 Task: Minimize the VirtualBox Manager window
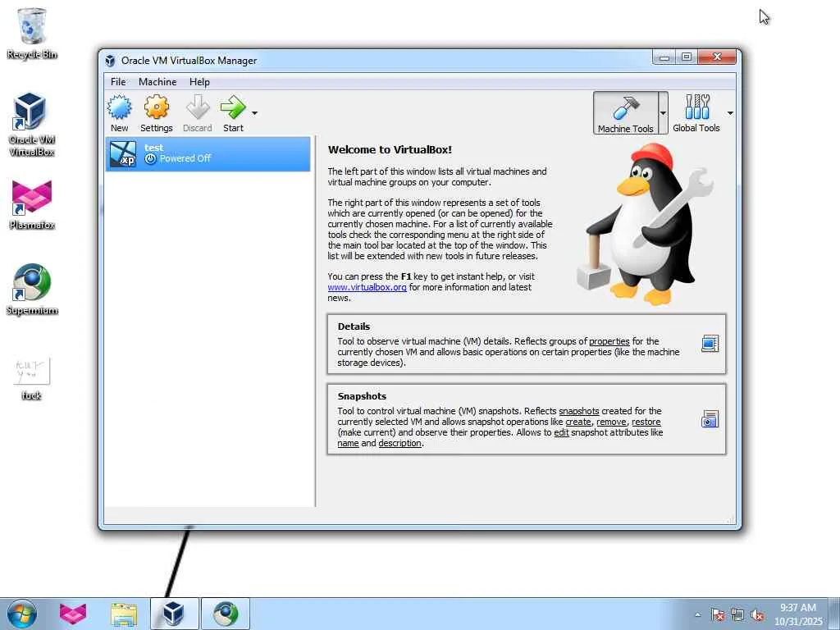click(664, 57)
